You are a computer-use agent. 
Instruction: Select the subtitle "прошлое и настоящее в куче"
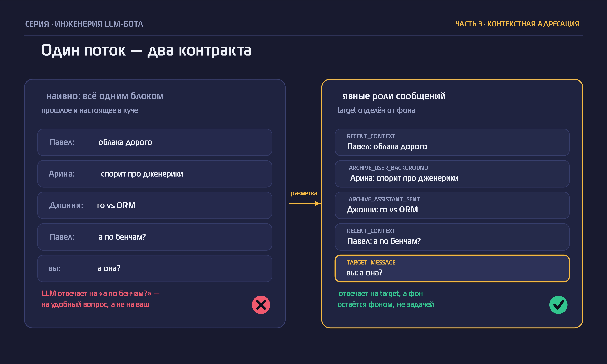pos(90,110)
